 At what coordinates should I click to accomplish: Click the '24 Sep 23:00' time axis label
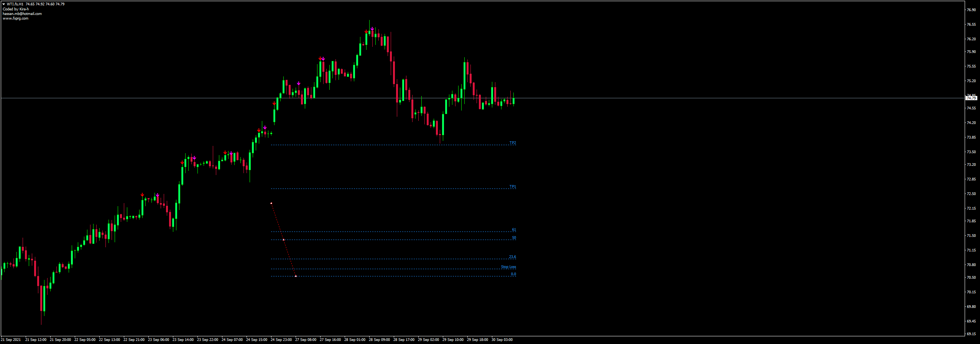[x=281, y=340]
